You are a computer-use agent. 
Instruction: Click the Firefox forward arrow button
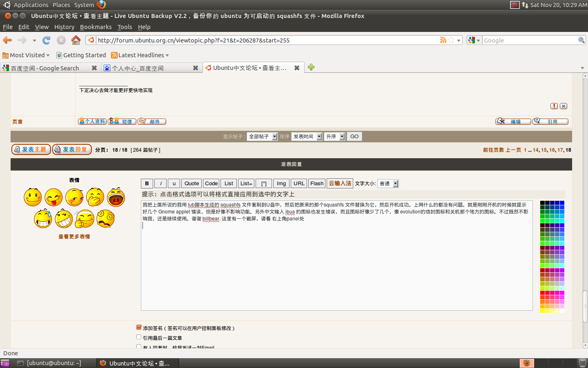[22, 40]
